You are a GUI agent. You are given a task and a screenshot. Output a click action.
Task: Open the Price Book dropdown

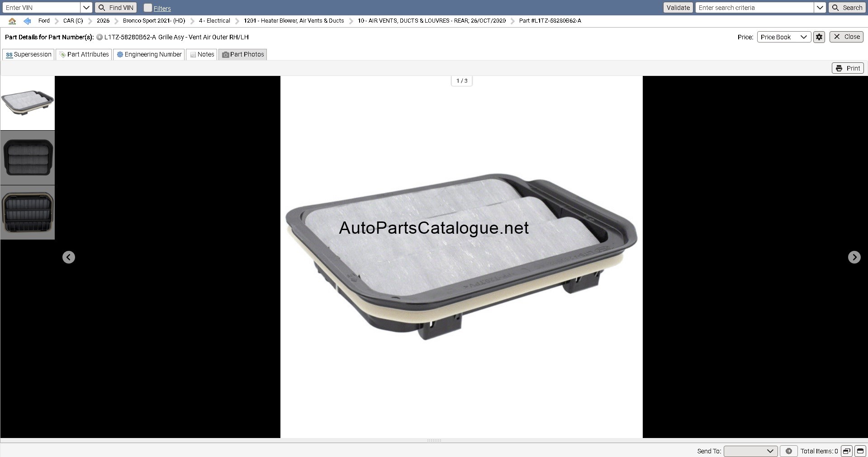[783, 37]
